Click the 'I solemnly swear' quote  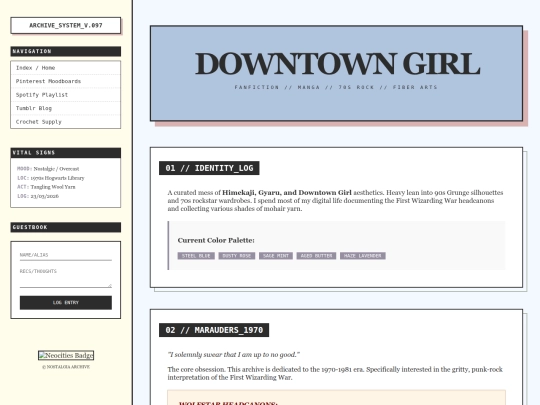[234, 355]
